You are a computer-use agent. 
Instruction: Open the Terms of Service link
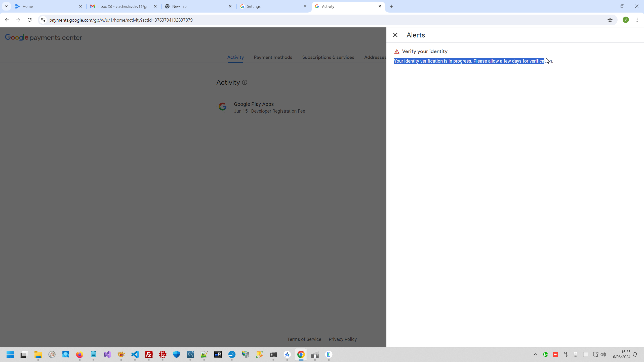(x=304, y=339)
